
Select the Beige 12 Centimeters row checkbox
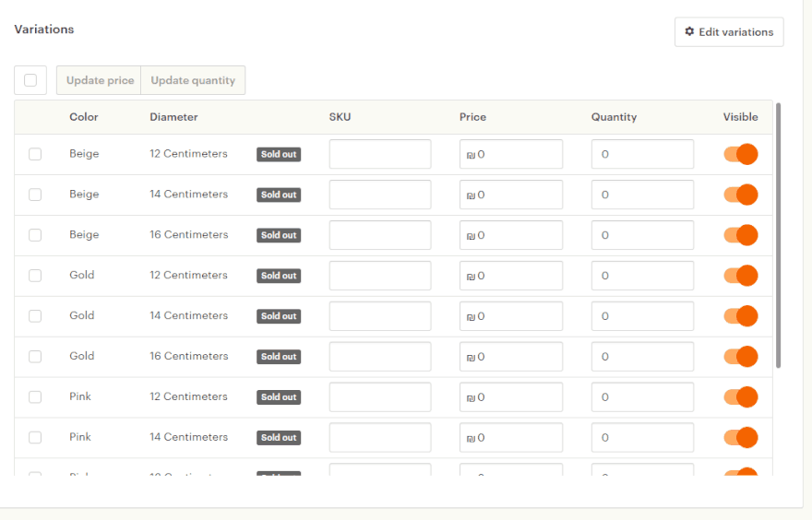pos(35,154)
